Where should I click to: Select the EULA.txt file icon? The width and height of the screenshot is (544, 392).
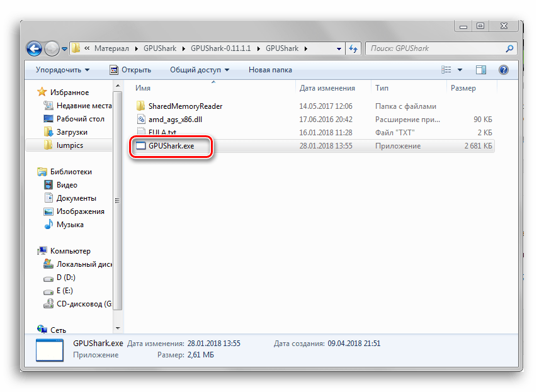click(x=141, y=132)
